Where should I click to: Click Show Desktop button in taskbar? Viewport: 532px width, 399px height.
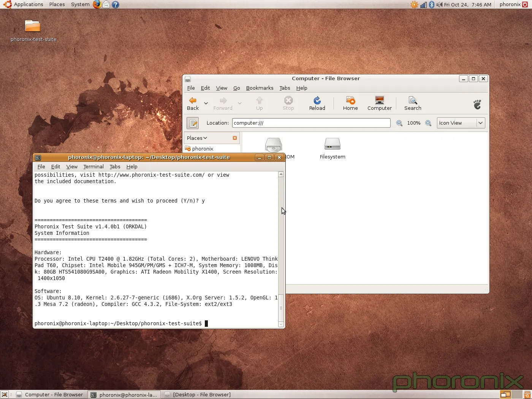(5, 394)
